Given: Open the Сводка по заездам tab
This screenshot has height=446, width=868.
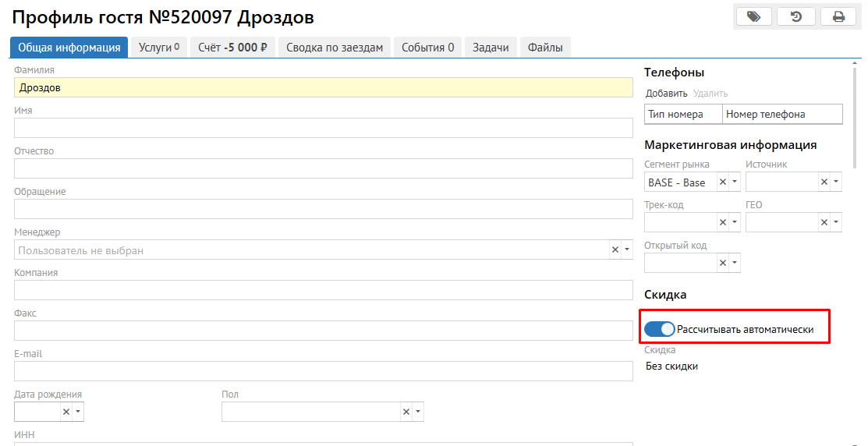Looking at the screenshot, I should point(335,48).
